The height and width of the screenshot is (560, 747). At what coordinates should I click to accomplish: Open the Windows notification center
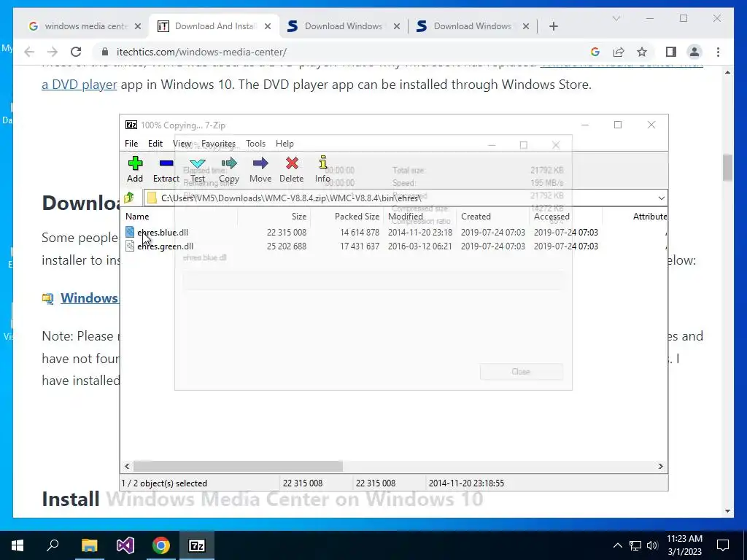[723, 545]
